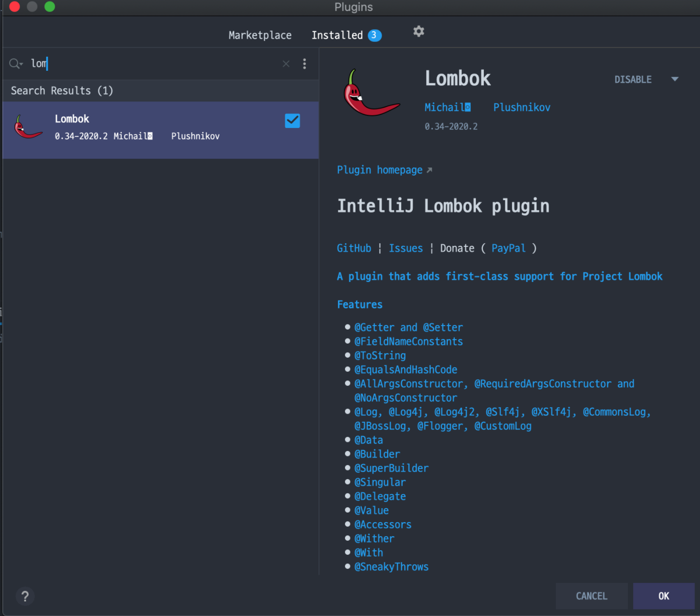
Task: Click the @Getter and @Setter feature link
Action: coord(409,328)
